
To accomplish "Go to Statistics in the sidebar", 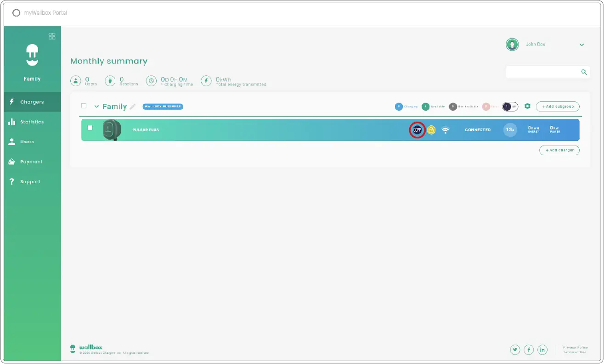I will click(32, 122).
